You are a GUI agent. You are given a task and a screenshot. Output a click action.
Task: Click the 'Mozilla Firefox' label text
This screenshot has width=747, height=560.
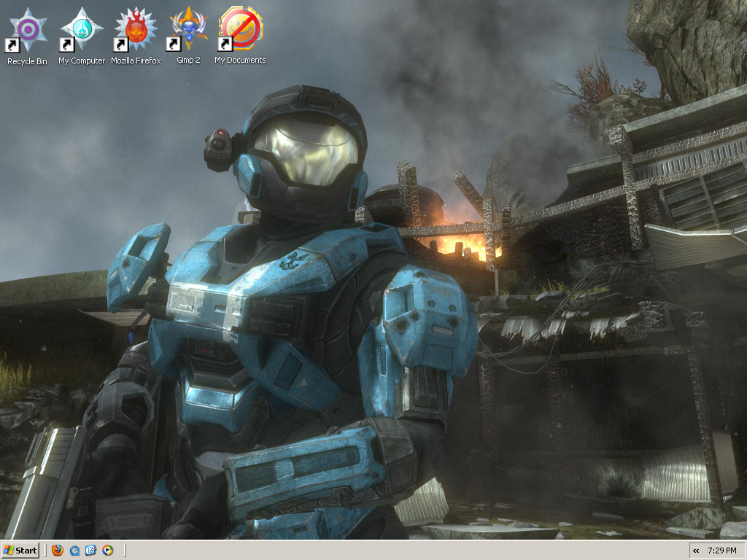[x=134, y=61]
